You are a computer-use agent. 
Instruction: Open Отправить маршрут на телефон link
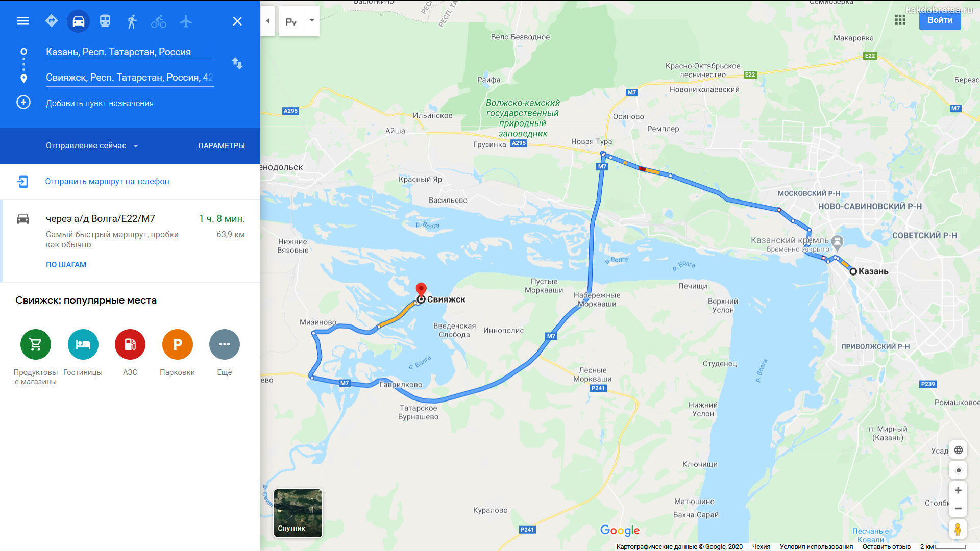pyautogui.click(x=107, y=182)
